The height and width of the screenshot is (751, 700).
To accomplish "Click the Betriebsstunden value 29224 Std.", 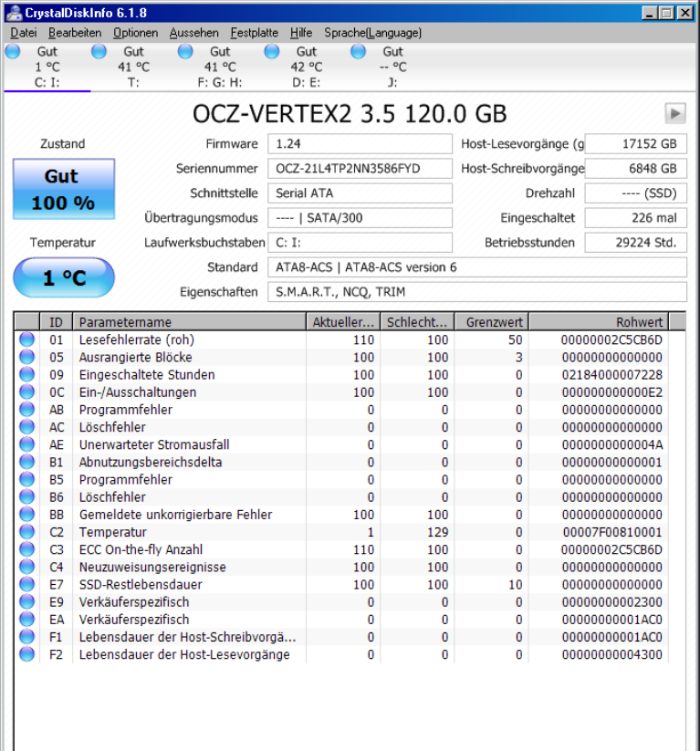I will click(x=636, y=243).
